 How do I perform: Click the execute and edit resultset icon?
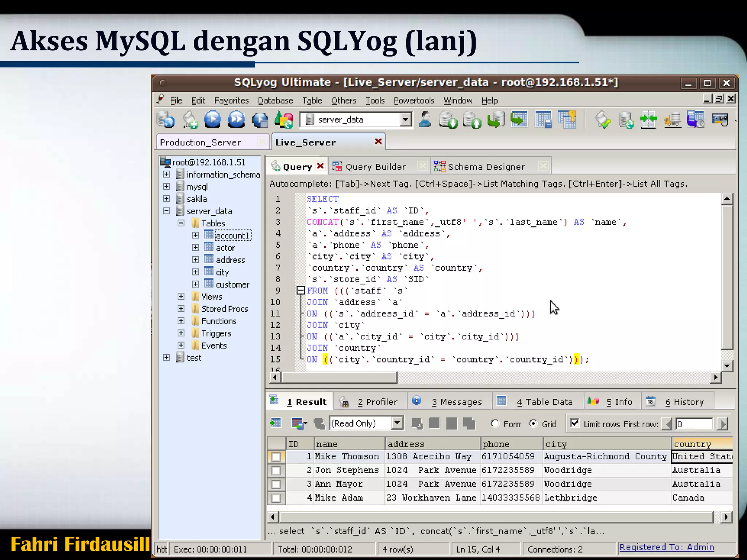coord(260,120)
